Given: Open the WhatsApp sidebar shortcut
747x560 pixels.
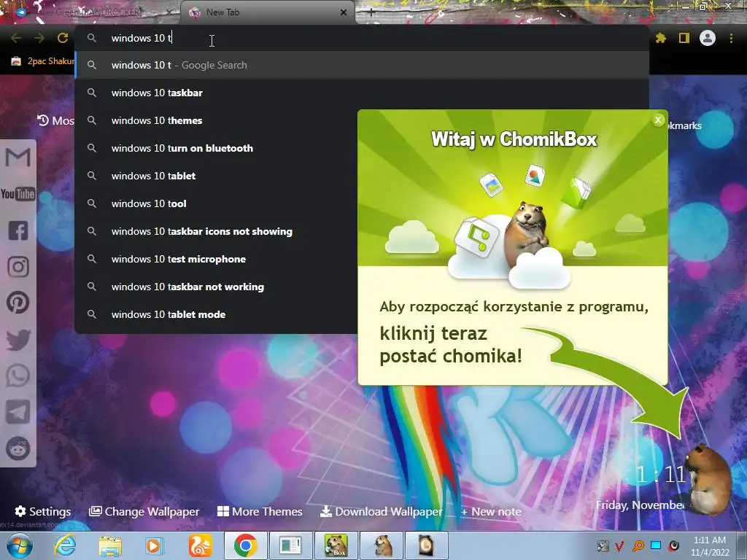Looking at the screenshot, I should click(x=18, y=376).
